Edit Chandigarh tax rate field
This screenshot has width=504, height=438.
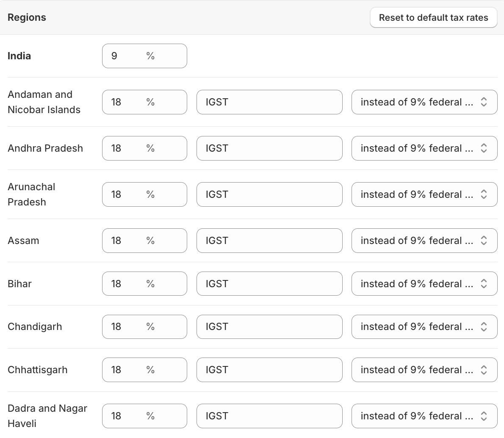[144, 327]
